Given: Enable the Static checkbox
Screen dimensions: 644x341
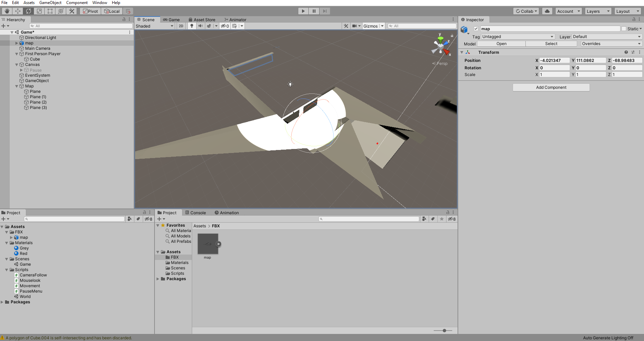Looking at the screenshot, I should (x=624, y=29).
